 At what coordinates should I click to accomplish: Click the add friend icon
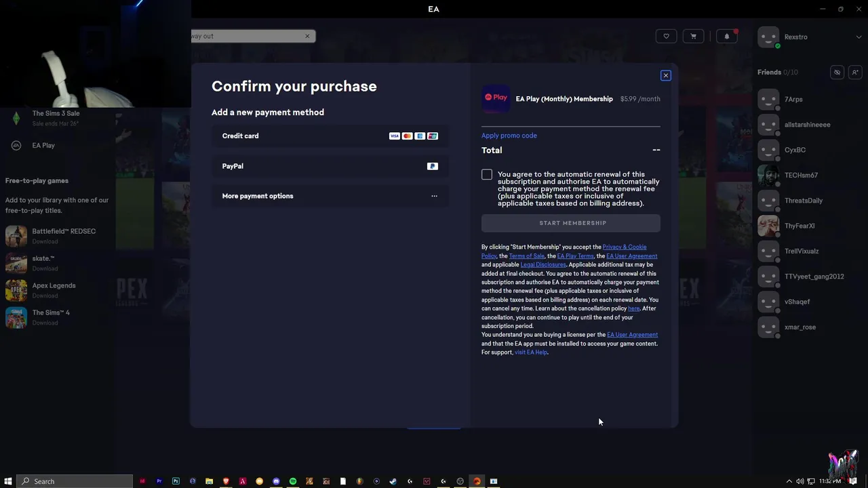tap(855, 72)
